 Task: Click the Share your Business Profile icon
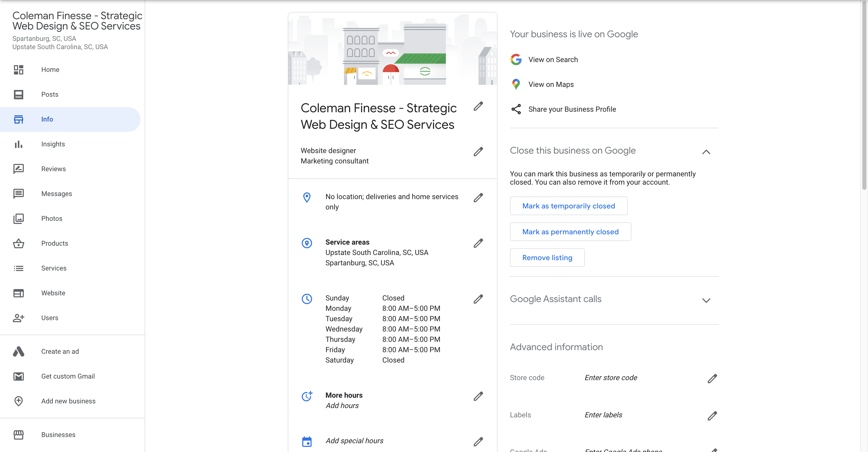(516, 109)
